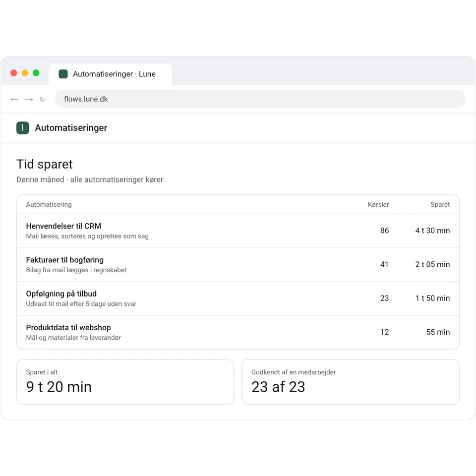
Task: Reload the page with the refresh icon
Action: (42, 99)
